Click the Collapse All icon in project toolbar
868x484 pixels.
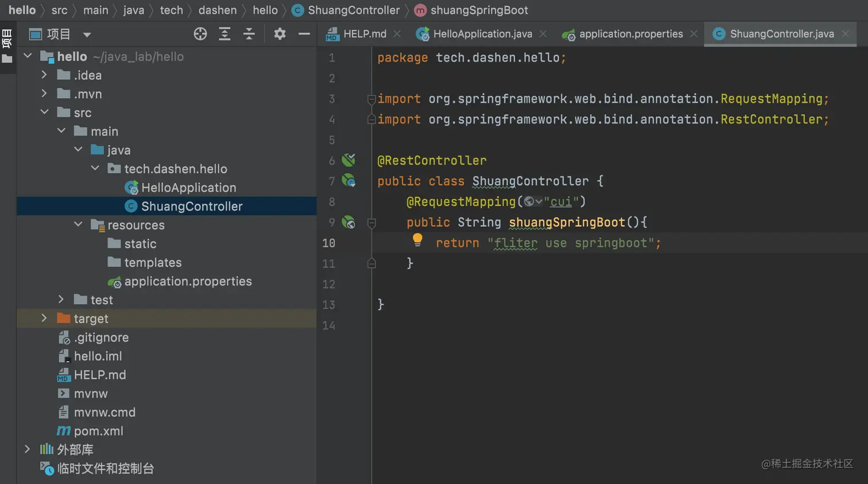(249, 34)
